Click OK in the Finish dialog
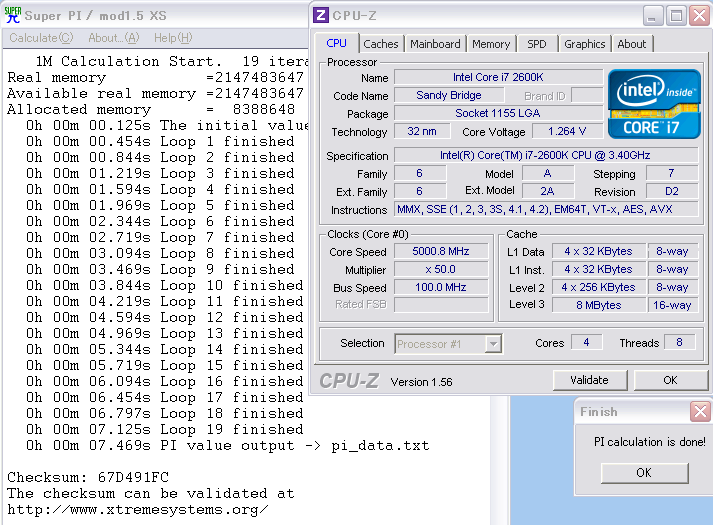The height and width of the screenshot is (525, 713). click(x=644, y=473)
